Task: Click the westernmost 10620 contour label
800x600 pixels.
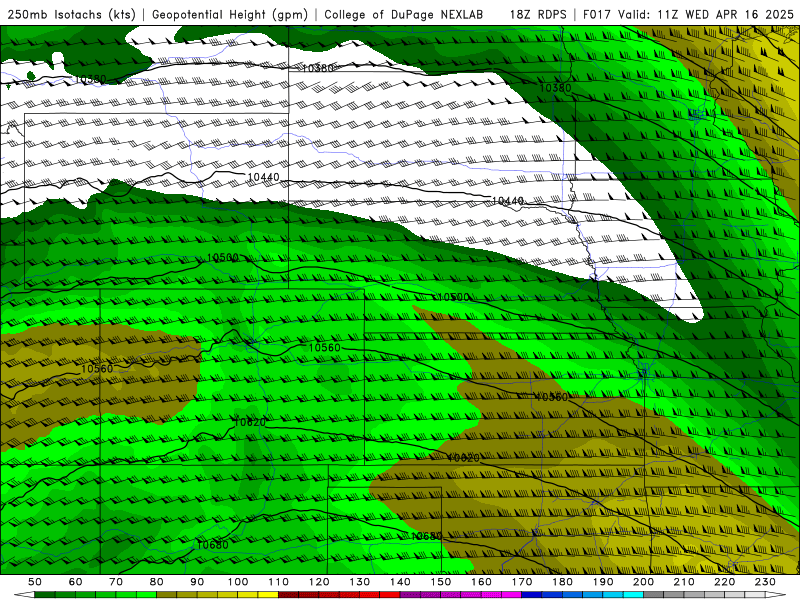Action: pyautogui.click(x=250, y=422)
